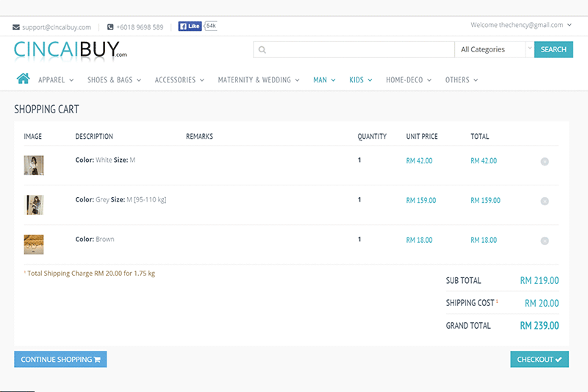Expand the Shoes & Bags menu
Image resolution: width=588 pixels, height=392 pixels.
[115, 80]
